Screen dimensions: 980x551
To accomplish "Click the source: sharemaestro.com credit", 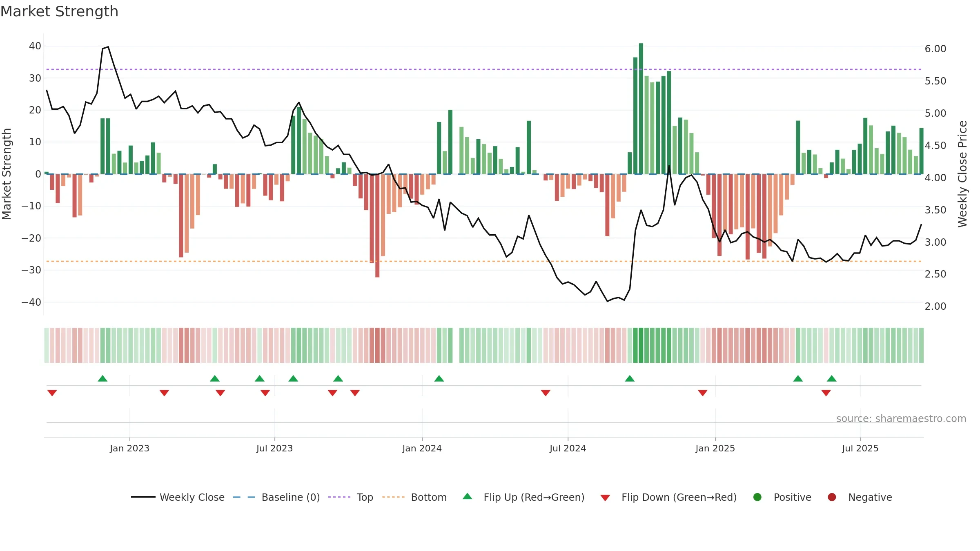I will [901, 418].
